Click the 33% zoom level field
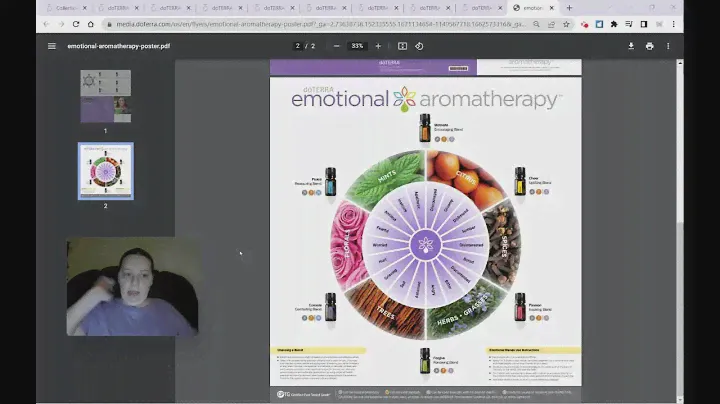Image resolution: width=720 pixels, height=404 pixels. (358, 46)
